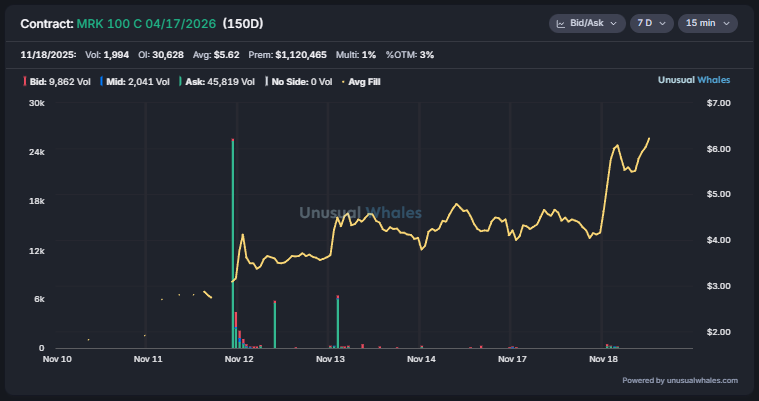Select the Nov 13 date axis label
759x401 pixels.
(330, 358)
